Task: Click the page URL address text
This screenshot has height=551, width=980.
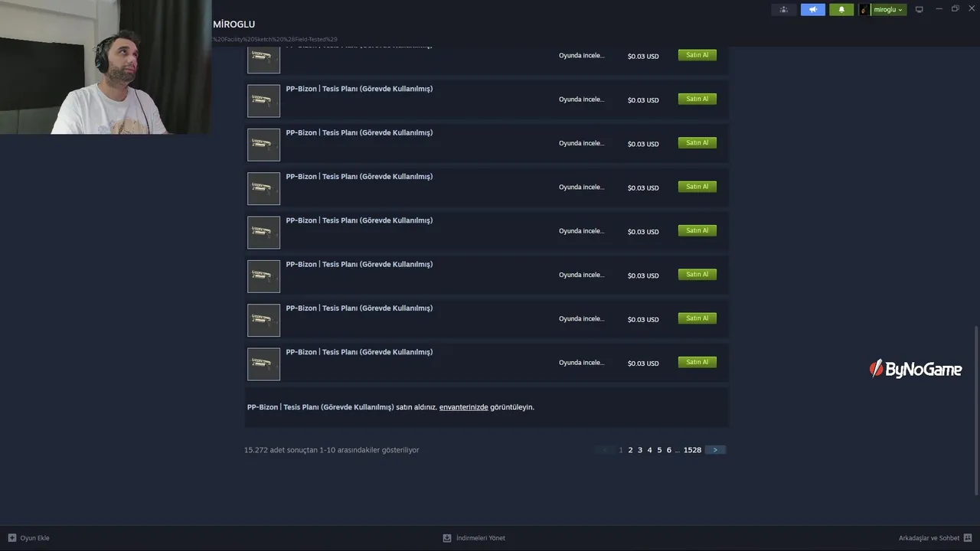Action: [x=276, y=39]
